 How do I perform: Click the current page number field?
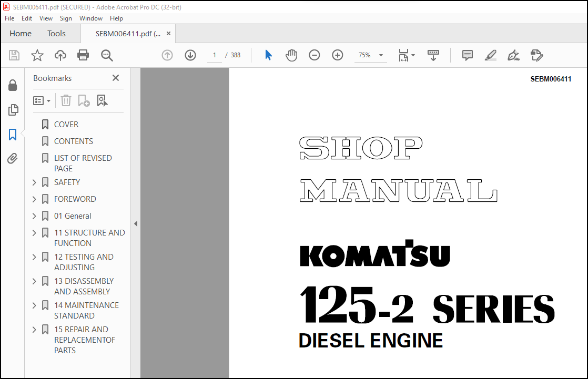[215, 55]
